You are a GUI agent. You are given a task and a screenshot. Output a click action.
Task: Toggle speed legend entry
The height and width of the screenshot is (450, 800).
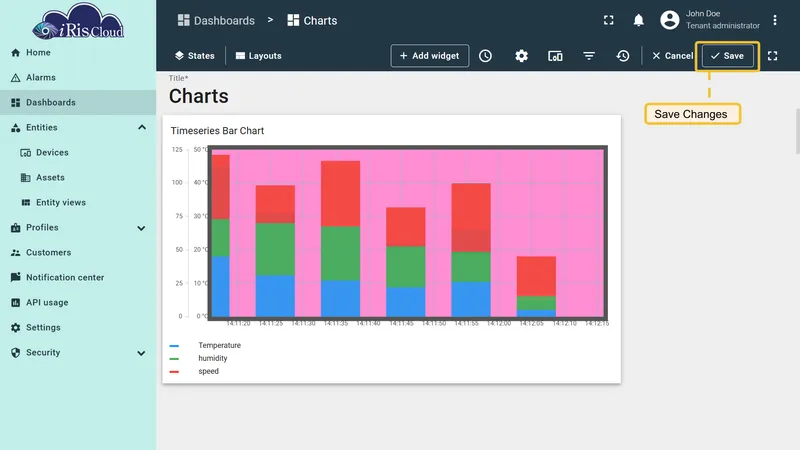(208, 371)
